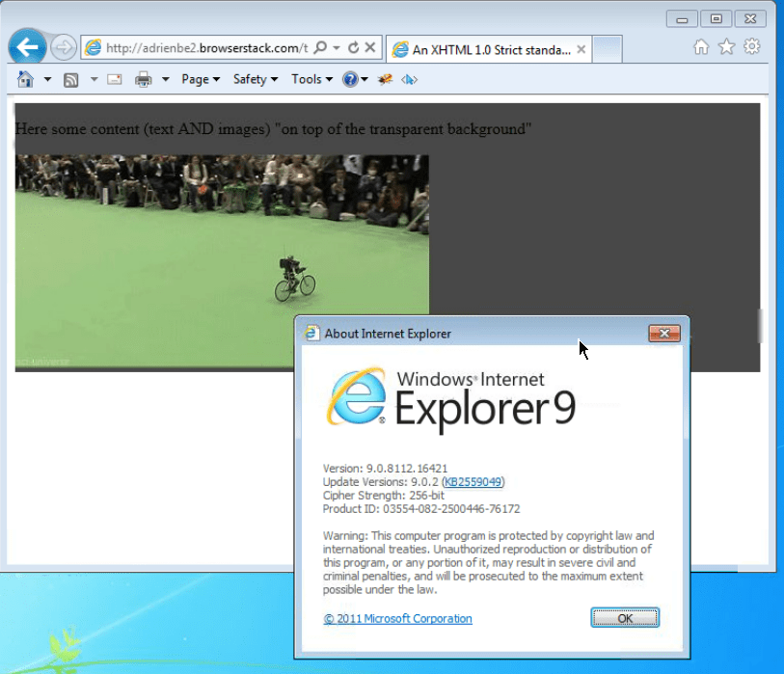Close the About Internet Explorer dialog
The width and height of the screenshot is (784, 674).
click(x=664, y=334)
